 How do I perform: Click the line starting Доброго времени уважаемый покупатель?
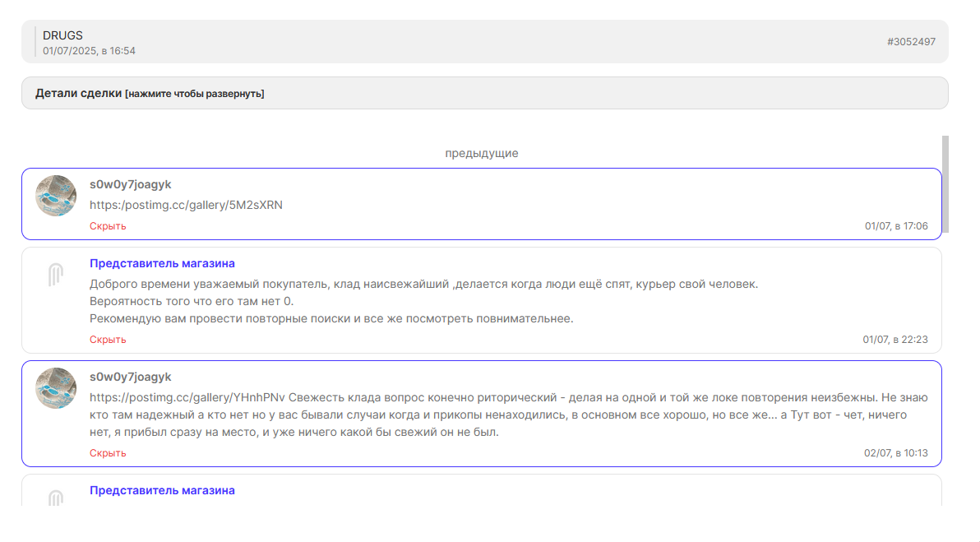coord(423,285)
